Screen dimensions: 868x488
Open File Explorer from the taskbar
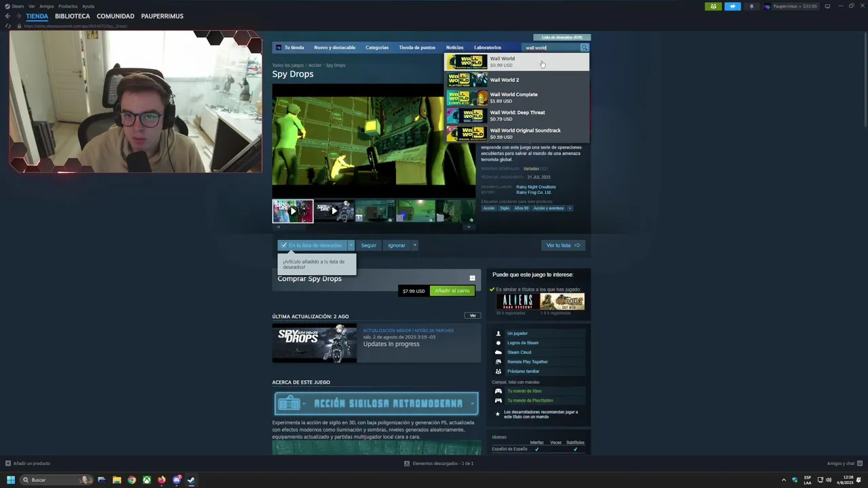tap(117, 480)
